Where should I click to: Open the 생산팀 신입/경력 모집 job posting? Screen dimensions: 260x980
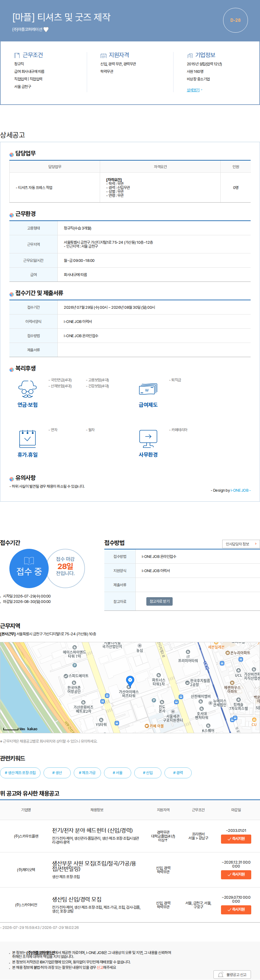point(77,899)
